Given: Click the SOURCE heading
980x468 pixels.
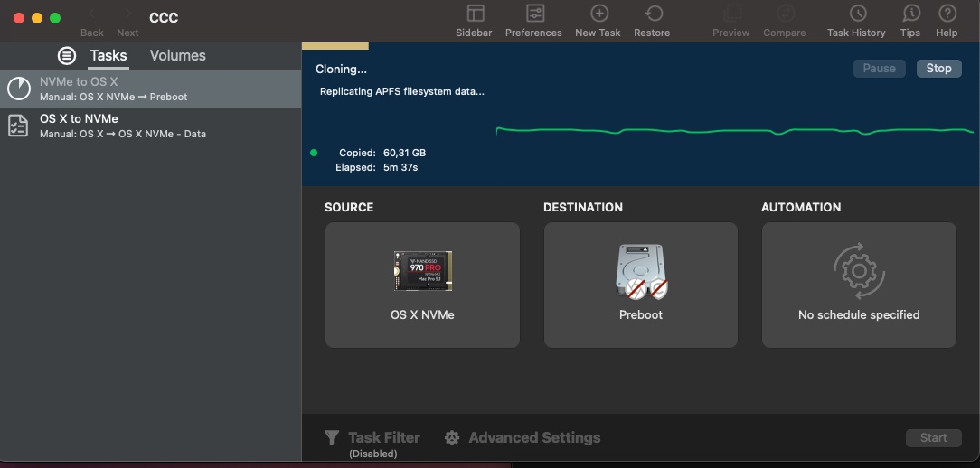Looking at the screenshot, I should click(x=349, y=208).
